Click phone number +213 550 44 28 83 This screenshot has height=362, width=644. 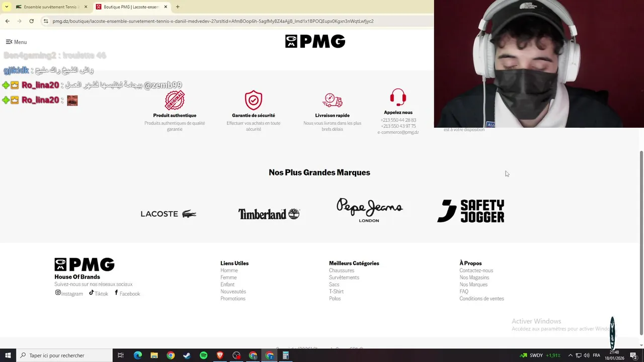[x=398, y=120]
